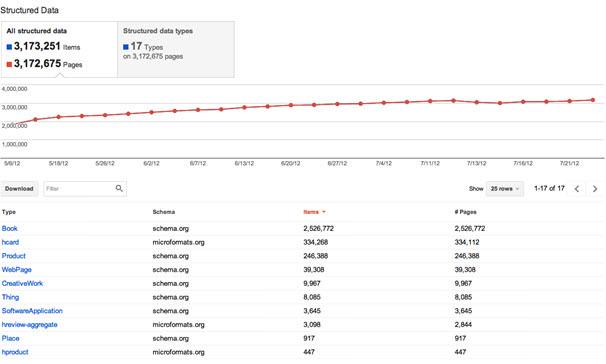Open the hcard type link

[10, 242]
